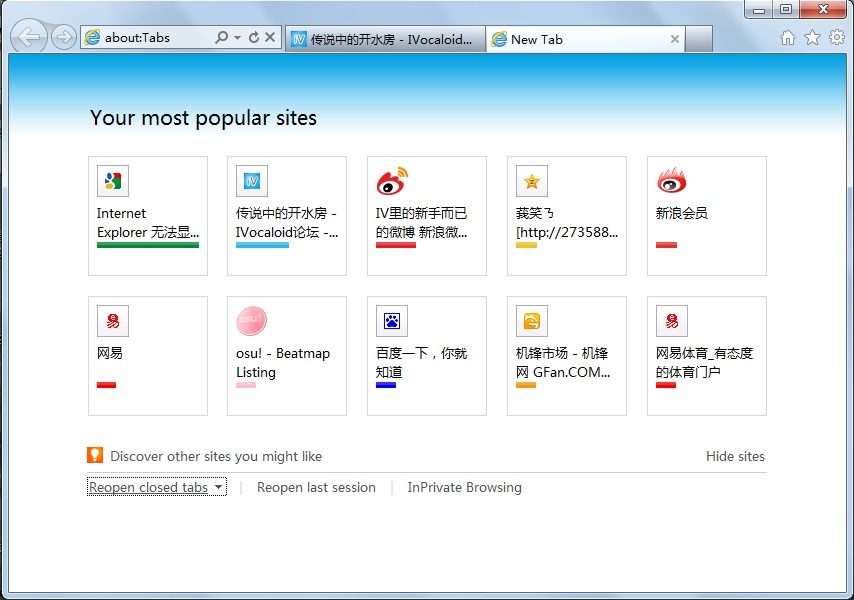
Task: Click the Baidu paw icon
Action: click(x=392, y=321)
